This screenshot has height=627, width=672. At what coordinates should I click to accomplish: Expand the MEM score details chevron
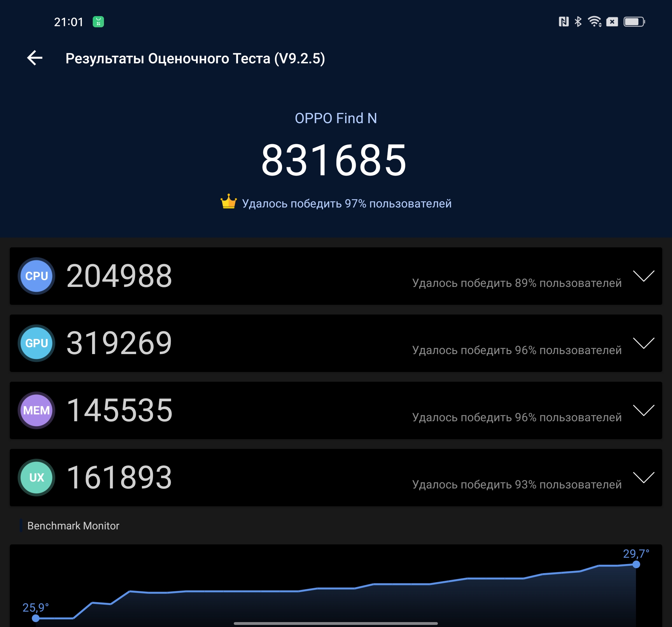[644, 410]
